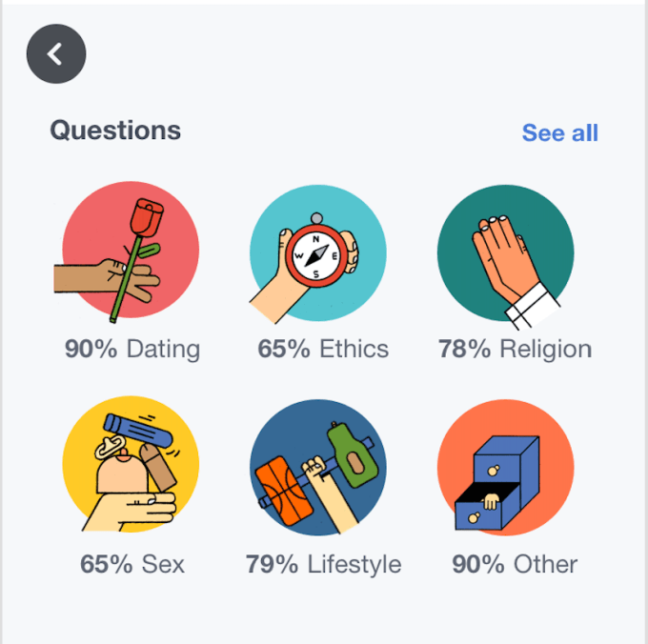The width and height of the screenshot is (648, 644).
Task: Open the Other drawer icon
Action: click(x=505, y=464)
